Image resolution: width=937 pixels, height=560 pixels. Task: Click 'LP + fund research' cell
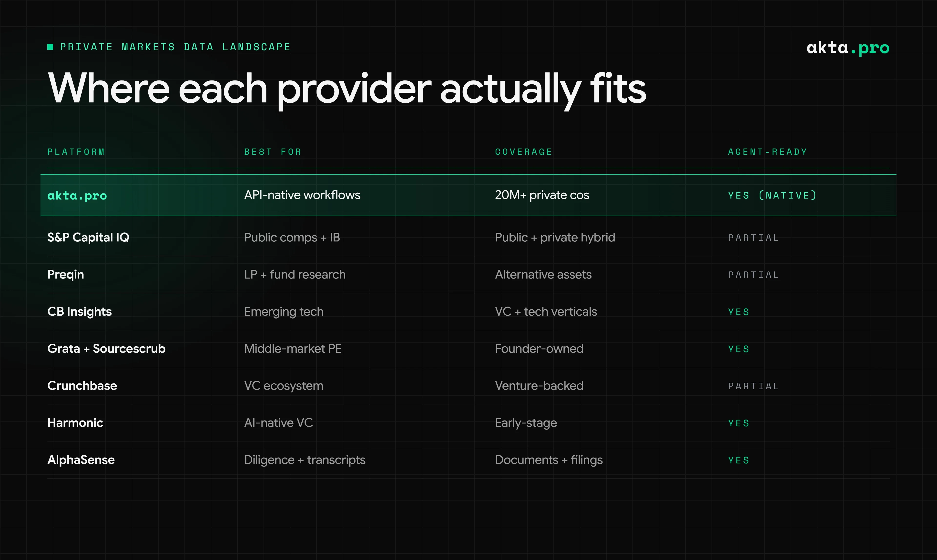pyautogui.click(x=295, y=274)
